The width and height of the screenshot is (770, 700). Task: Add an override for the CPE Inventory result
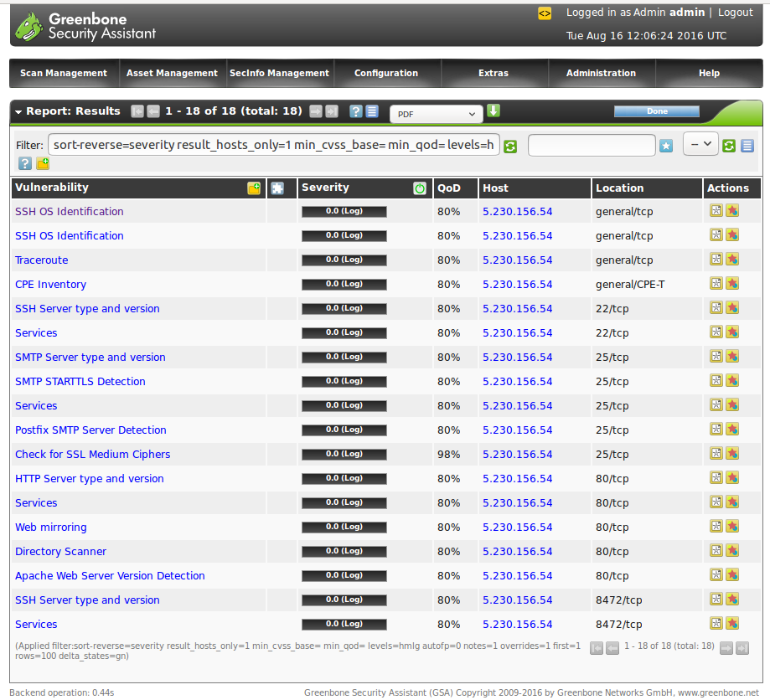732,284
